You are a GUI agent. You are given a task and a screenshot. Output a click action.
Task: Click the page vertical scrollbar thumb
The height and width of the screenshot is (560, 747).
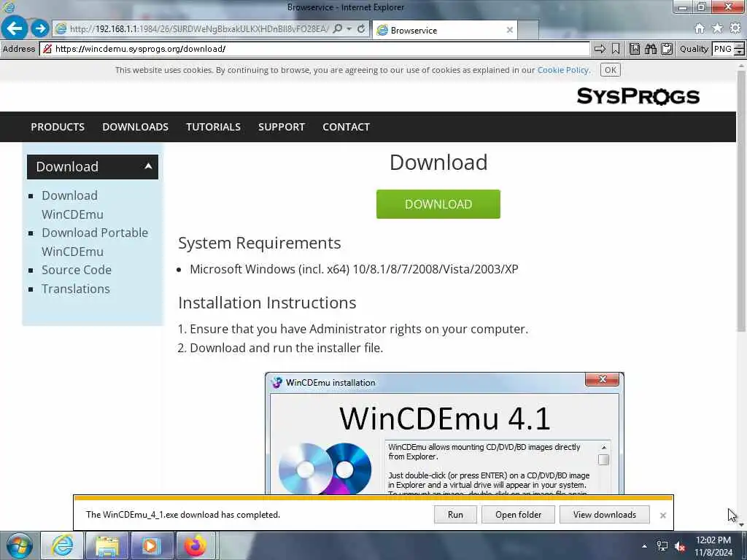741,200
